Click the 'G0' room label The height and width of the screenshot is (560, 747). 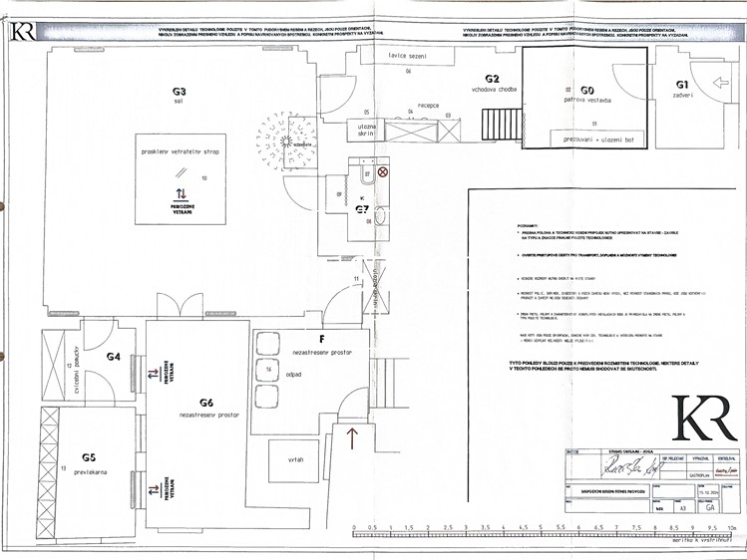587,91
